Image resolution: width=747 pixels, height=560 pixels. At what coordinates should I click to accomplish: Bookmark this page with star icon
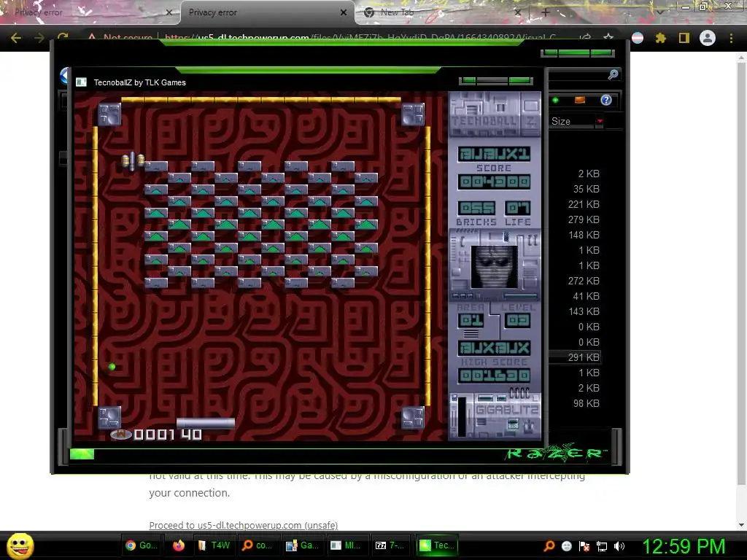pyautogui.click(x=608, y=38)
